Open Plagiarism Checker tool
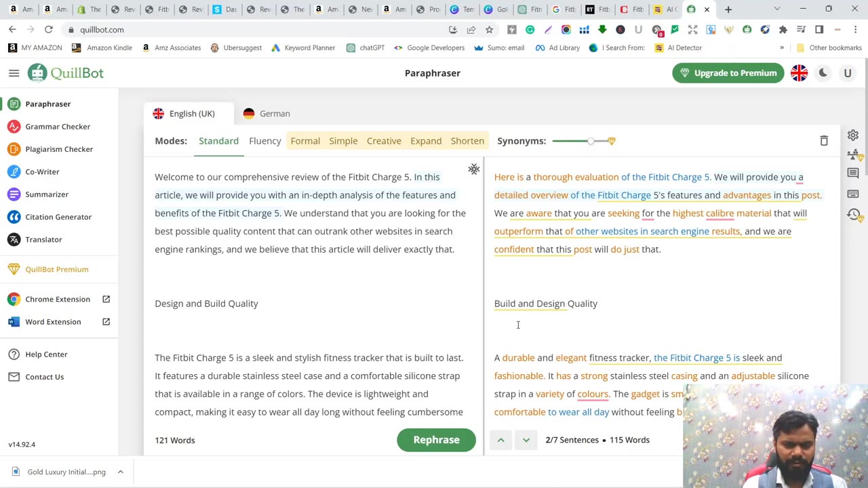Viewport: 868px width, 488px height. pos(58,149)
